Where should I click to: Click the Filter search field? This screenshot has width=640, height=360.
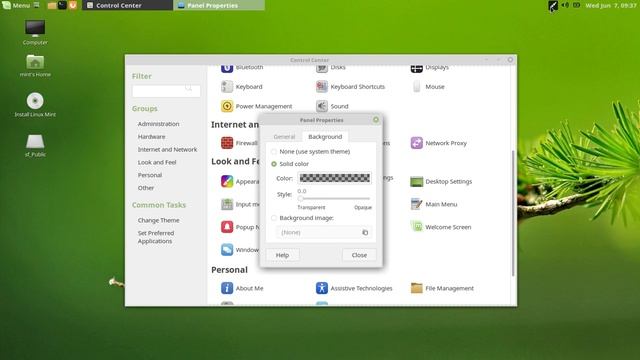pos(166,91)
